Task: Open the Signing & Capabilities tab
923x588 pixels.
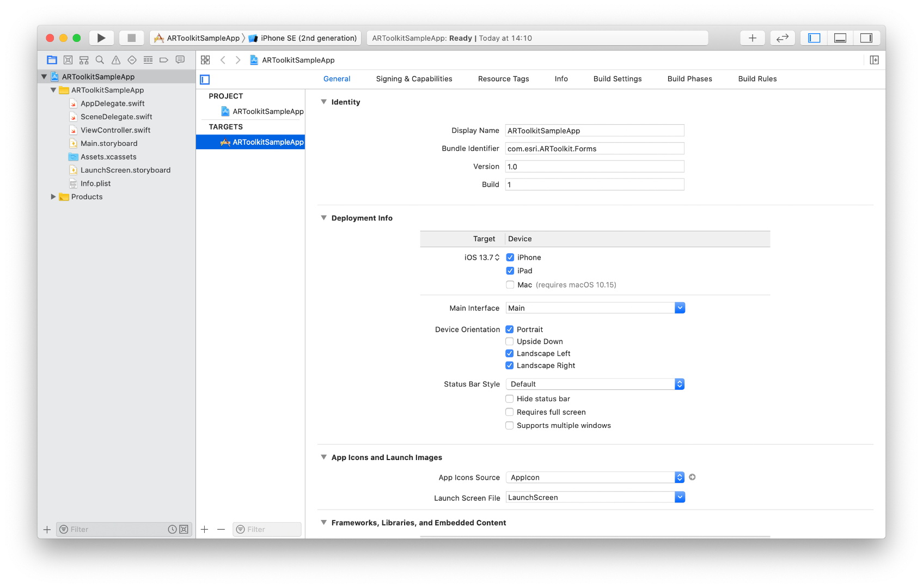Action: (x=414, y=79)
